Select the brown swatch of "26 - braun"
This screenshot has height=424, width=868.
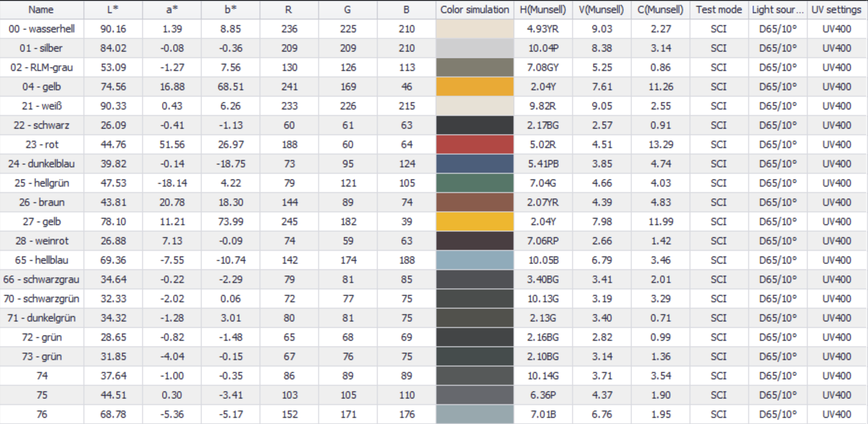pyautogui.click(x=474, y=202)
